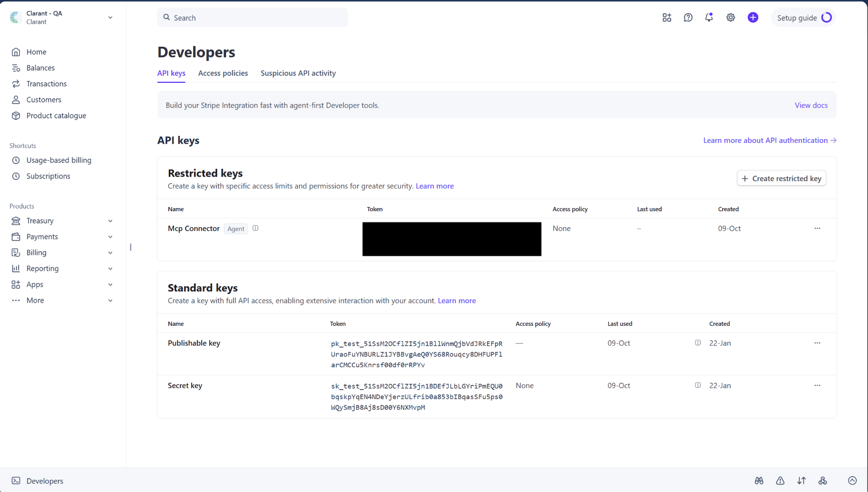Click the Subscriptions clock icon

click(16, 176)
